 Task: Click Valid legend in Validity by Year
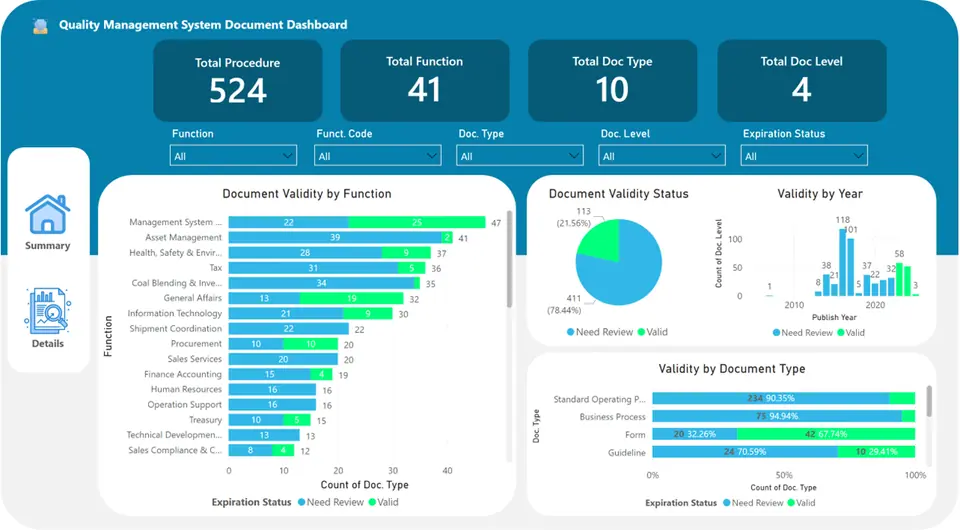[851, 332]
